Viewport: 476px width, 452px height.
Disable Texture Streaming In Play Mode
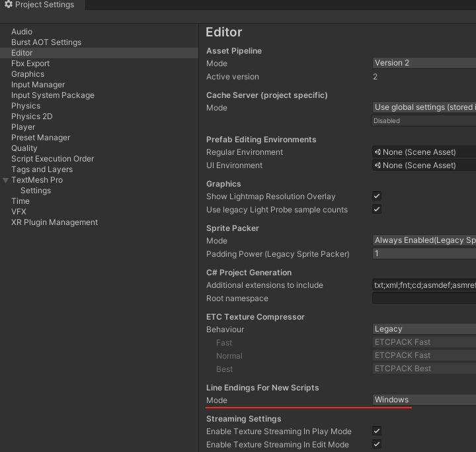377,431
